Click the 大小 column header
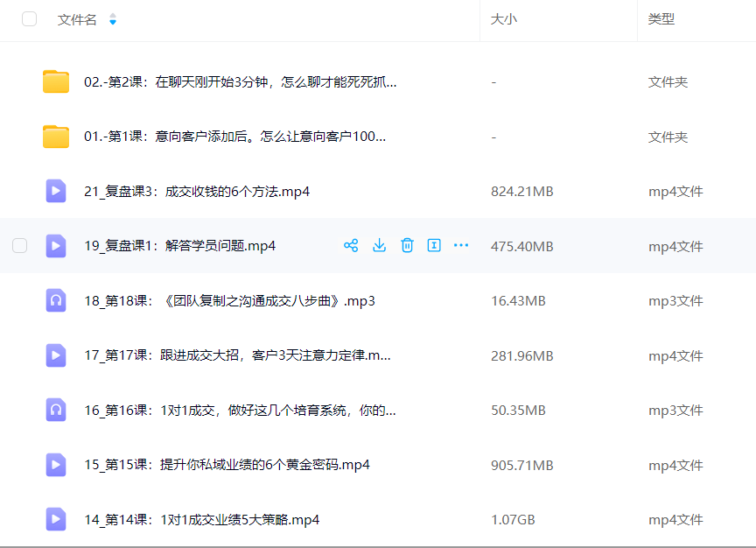The image size is (756, 548). pyautogui.click(x=504, y=19)
